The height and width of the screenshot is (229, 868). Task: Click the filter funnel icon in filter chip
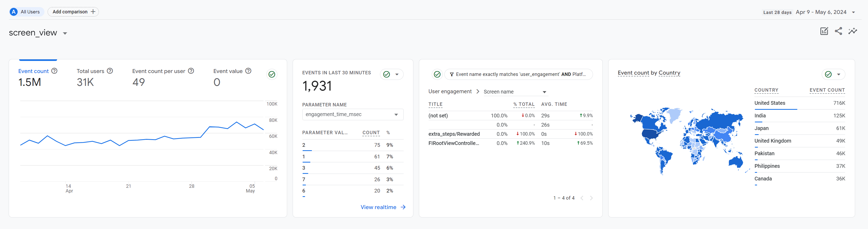(x=451, y=74)
